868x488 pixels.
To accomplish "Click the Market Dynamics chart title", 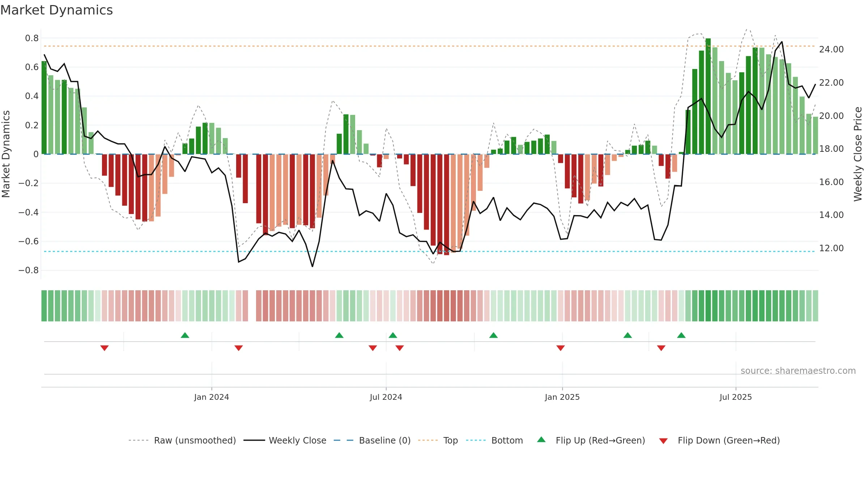I will click(x=57, y=10).
